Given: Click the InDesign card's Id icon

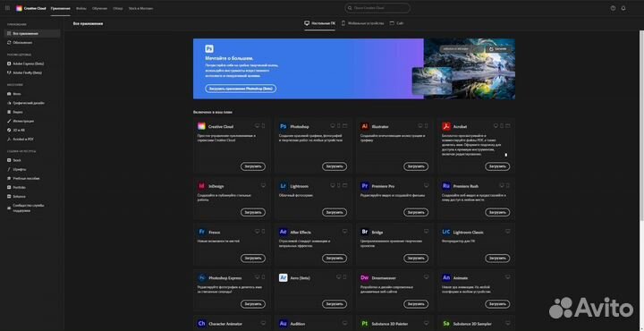Looking at the screenshot, I should click(x=201, y=186).
